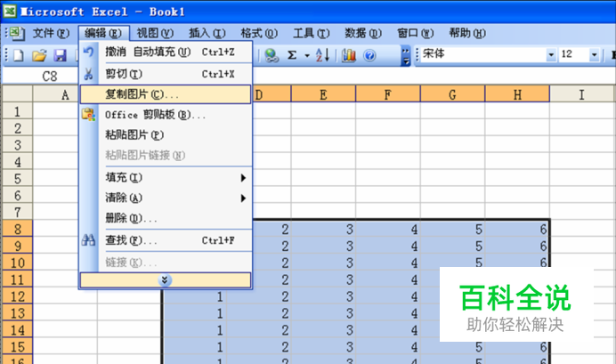Click the Excel application icon in title bar
This screenshot has width=616, height=364.
point(10,11)
